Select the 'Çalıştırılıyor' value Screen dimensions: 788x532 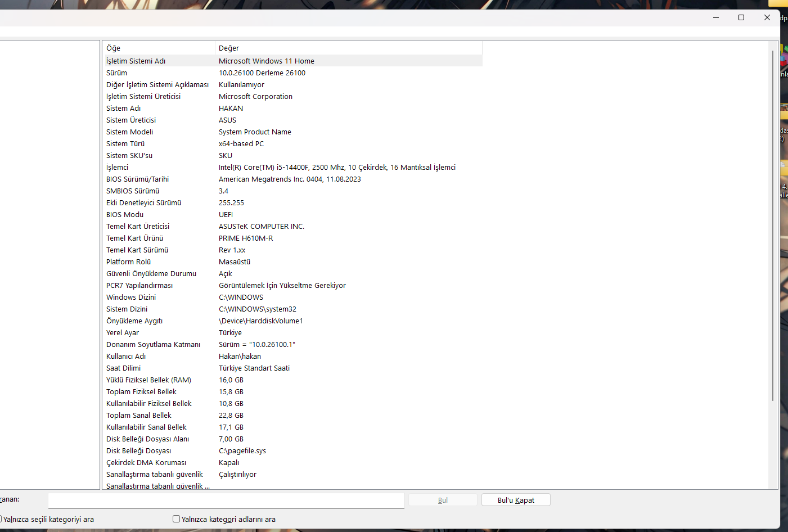coord(237,475)
